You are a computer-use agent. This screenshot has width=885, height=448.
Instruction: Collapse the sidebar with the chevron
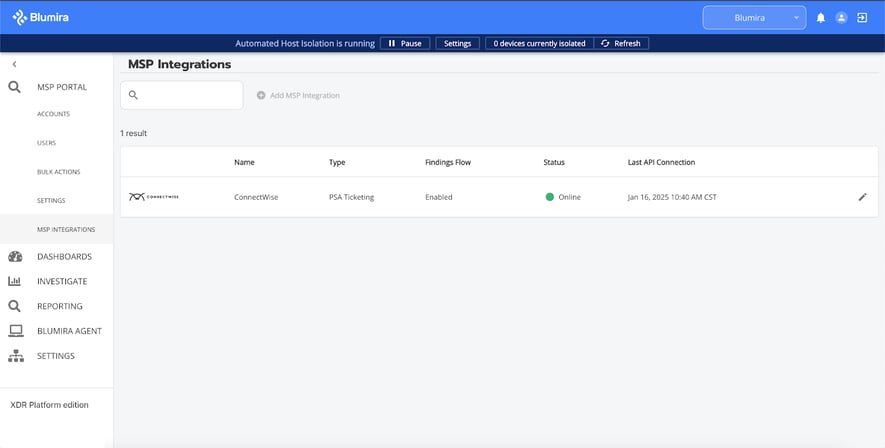[x=14, y=64]
